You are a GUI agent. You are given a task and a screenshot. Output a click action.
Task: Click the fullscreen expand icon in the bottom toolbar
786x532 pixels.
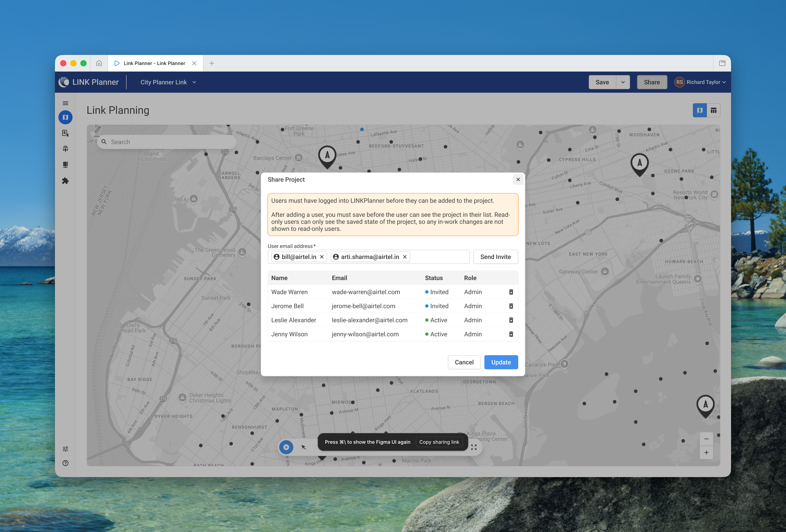pos(474,447)
